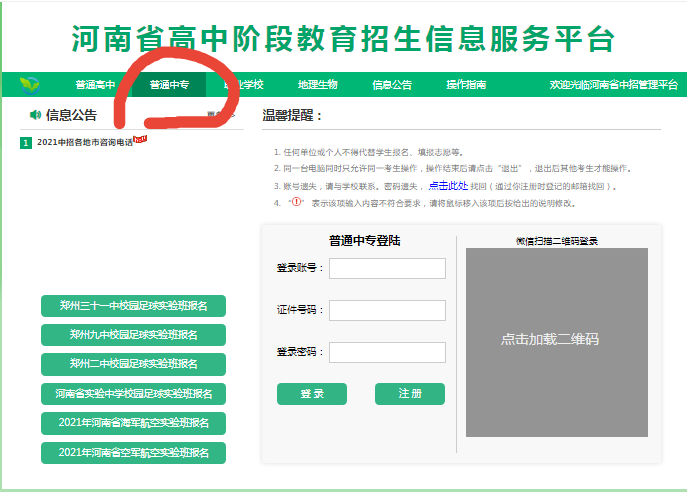Open 郑州九中校园足球实验班报名
The height and width of the screenshot is (492, 687).
pyautogui.click(x=133, y=335)
